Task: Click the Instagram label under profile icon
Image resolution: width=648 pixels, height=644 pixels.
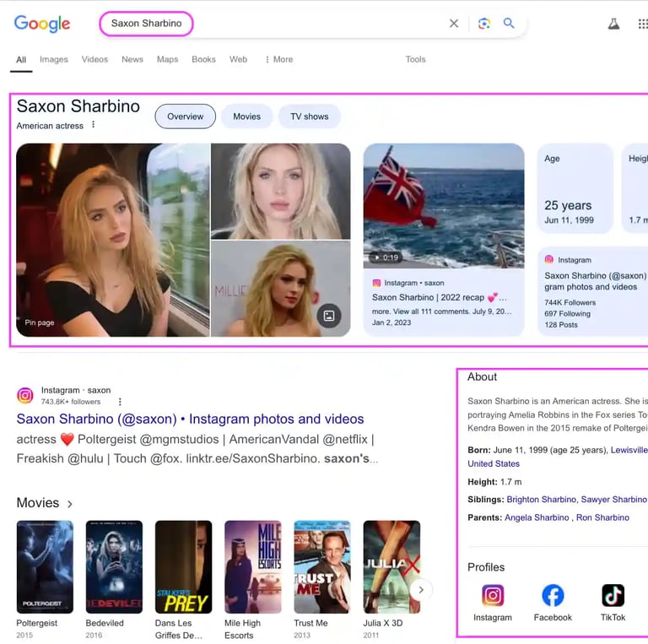Action: (493, 618)
